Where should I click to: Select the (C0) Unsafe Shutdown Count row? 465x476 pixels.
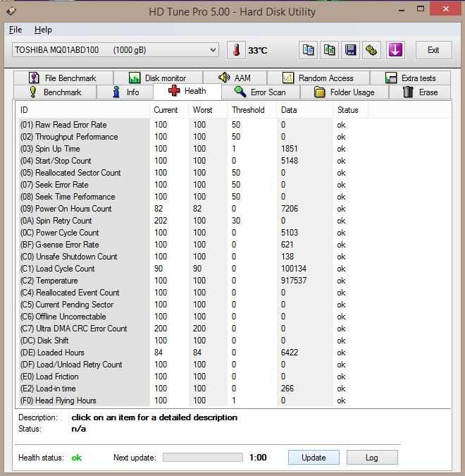(x=233, y=257)
